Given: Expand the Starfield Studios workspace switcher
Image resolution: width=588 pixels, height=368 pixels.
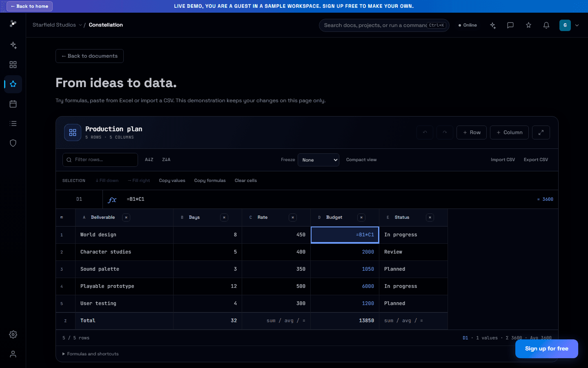Looking at the screenshot, I should pyautogui.click(x=57, y=25).
